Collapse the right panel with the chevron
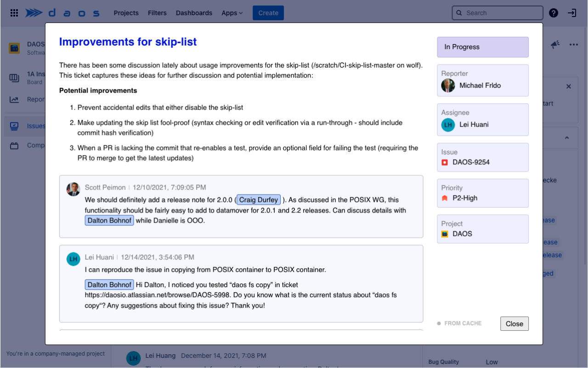The width and height of the screenshot is (588, 368). [567, 137]
